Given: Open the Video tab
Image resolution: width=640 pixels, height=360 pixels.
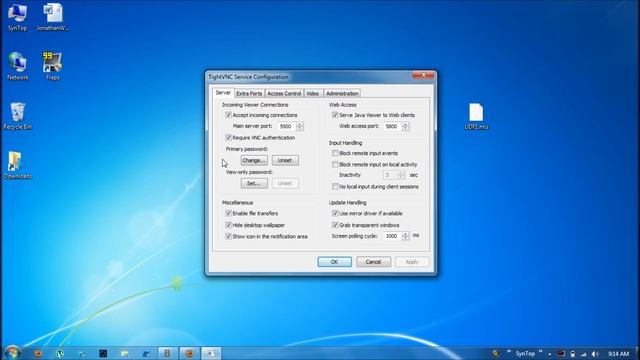Looking at the screenshot, I should point(313,93).
